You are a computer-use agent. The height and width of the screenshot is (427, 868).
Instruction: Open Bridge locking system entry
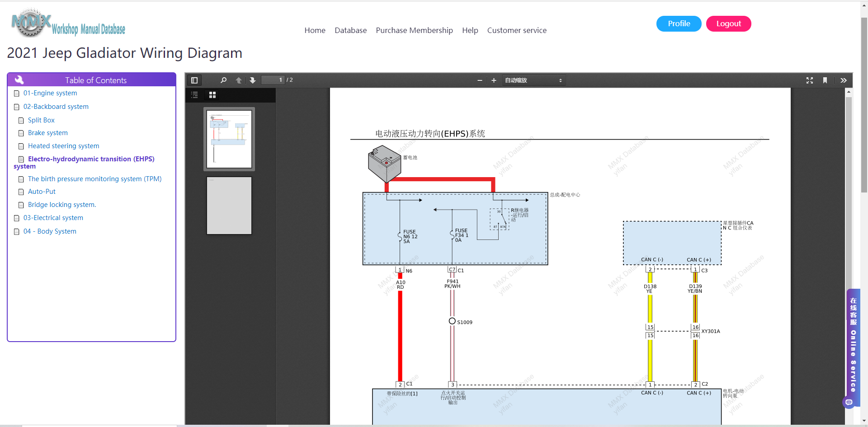[62, 205]
